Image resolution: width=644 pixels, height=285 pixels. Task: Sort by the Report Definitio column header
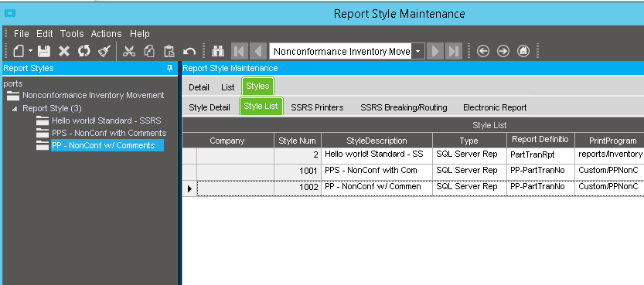540,140
